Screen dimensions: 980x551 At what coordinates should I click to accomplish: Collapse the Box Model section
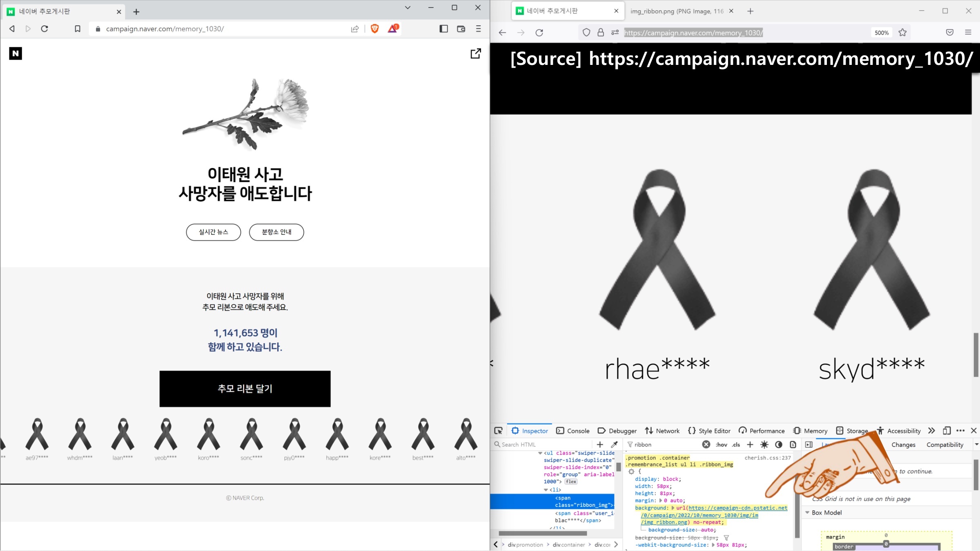[807, 513]
